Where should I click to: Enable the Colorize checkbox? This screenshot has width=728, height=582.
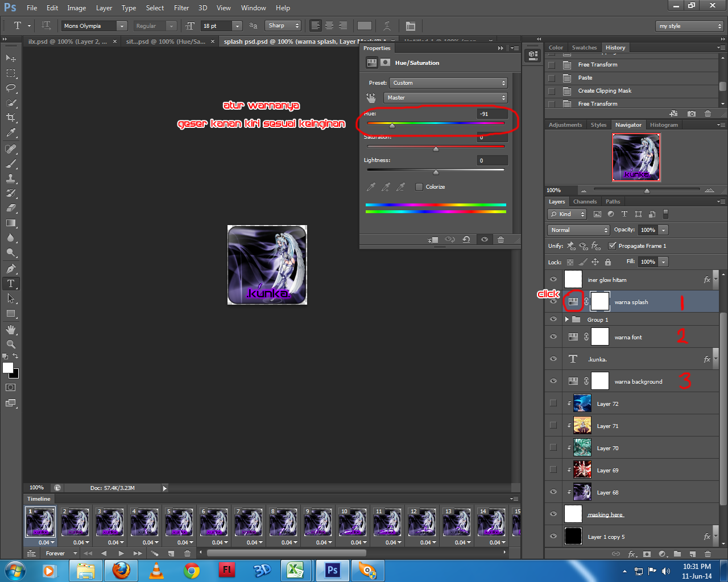419,187
